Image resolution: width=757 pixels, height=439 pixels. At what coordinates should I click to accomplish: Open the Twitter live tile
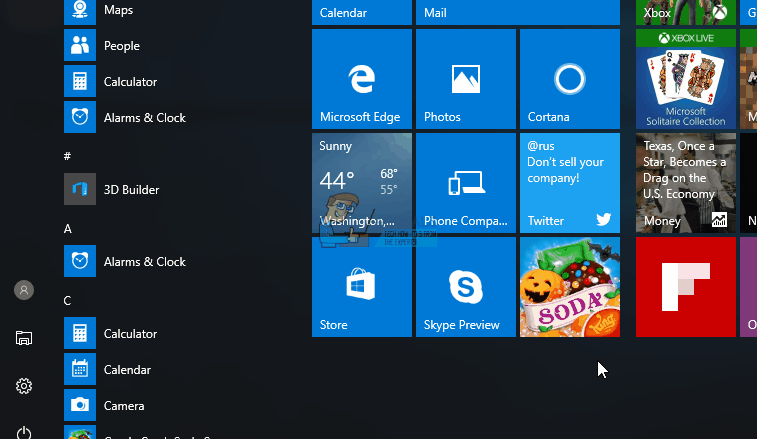(569, 183)
